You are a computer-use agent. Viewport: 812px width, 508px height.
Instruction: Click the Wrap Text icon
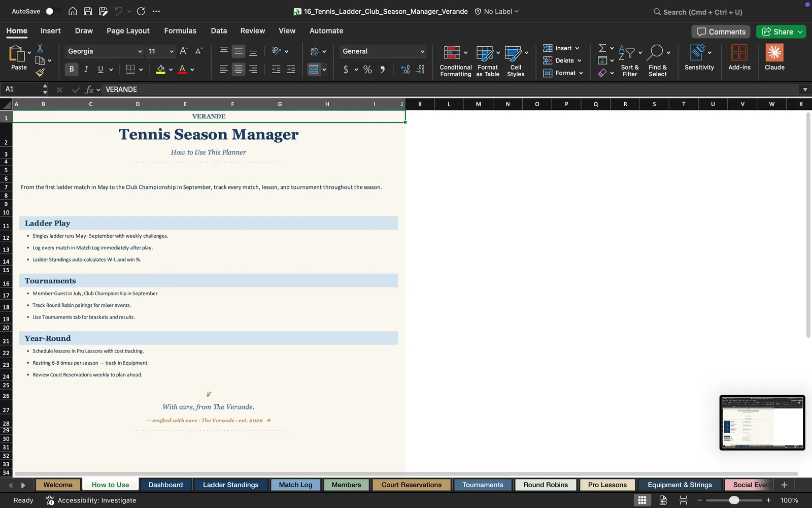[x=315, y=51]
